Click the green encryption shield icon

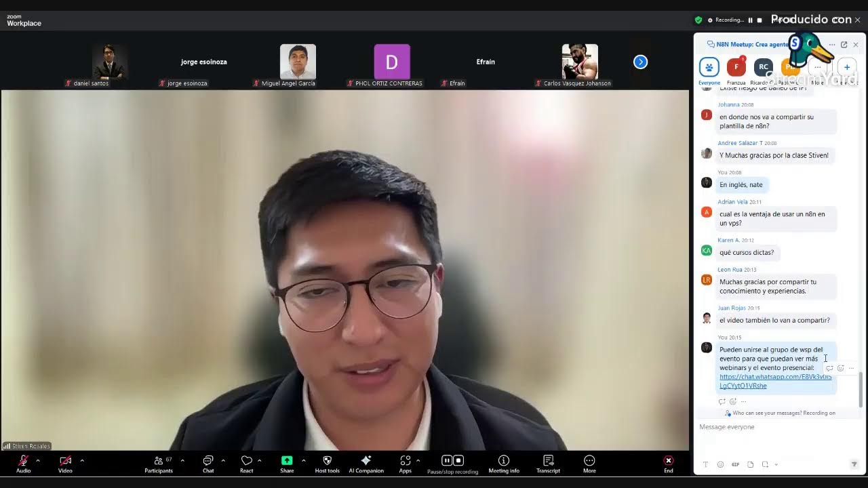pyautogui.click(x=698, y=20)
